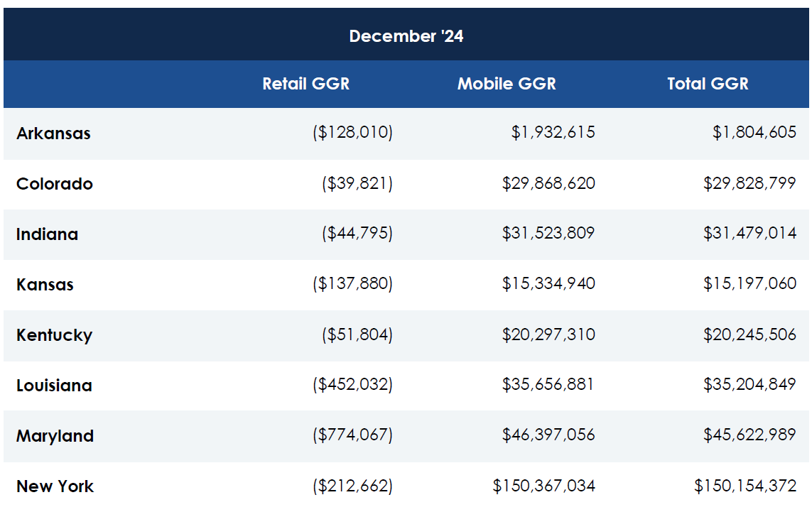Select Kansas Mobile GGR value $15,334,940
The width and height of the screenshot is (812, 512).
tap(548, 284)
